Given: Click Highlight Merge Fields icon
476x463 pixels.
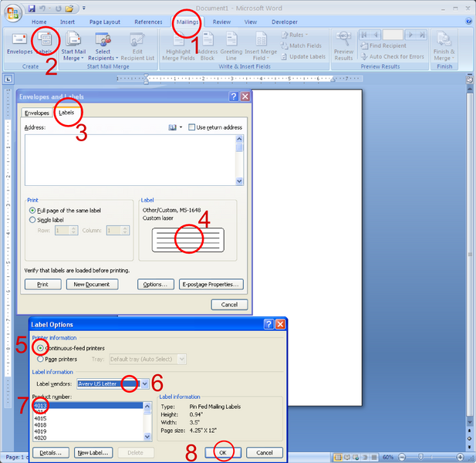Looking at the screenshot, I should point(178,46).
